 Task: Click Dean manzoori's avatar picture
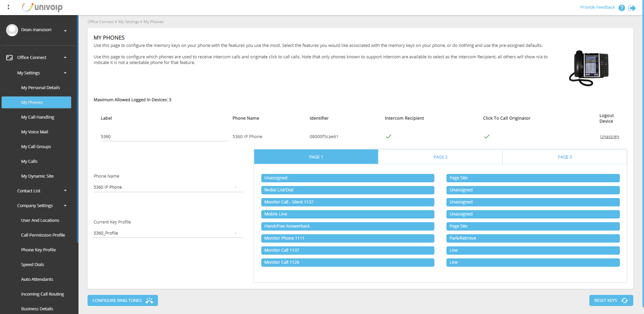click(12, 30)
